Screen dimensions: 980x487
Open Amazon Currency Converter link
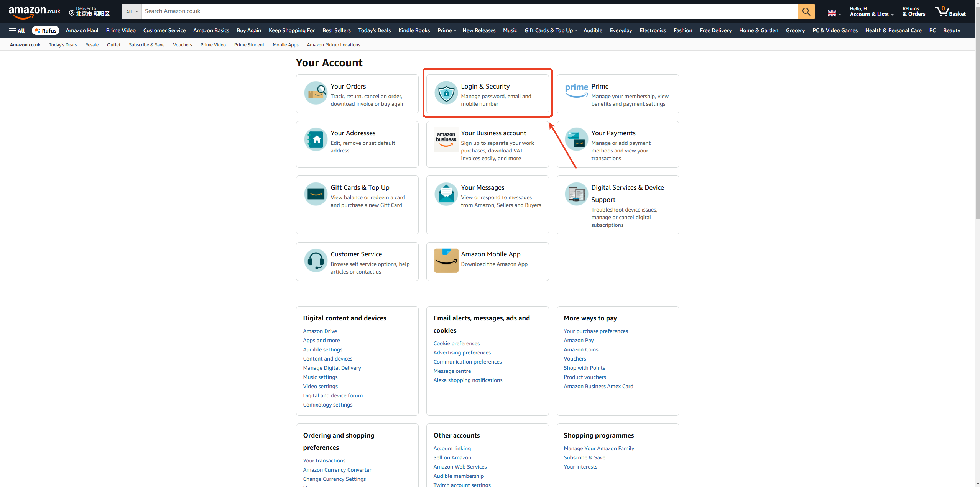337,470
